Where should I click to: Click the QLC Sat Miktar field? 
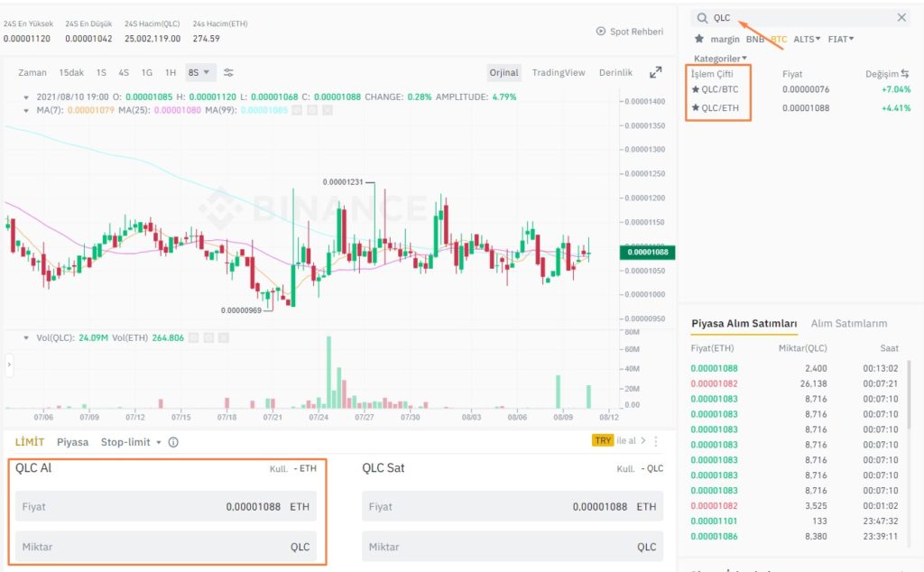(x=513, y=547)
